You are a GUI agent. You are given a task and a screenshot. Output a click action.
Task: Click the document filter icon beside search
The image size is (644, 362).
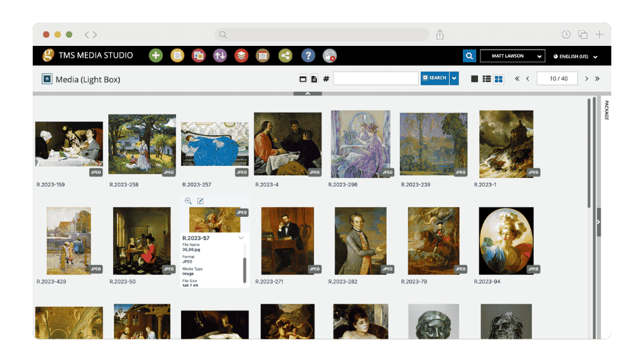(314, 79)
